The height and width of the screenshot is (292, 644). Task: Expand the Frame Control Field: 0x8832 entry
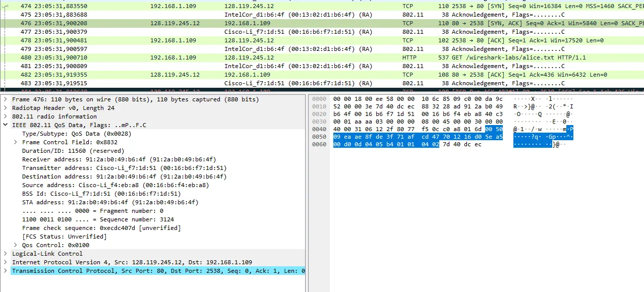tap(16, 142)
